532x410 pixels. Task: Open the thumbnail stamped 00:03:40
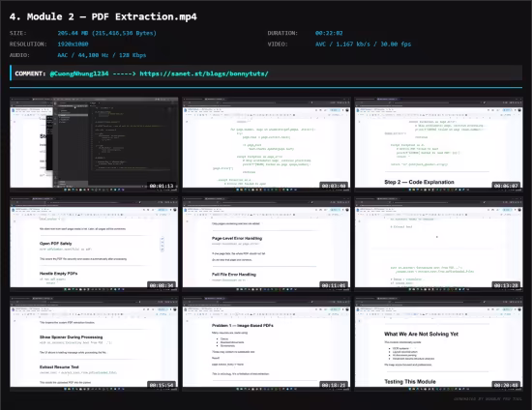click(266, 144)
